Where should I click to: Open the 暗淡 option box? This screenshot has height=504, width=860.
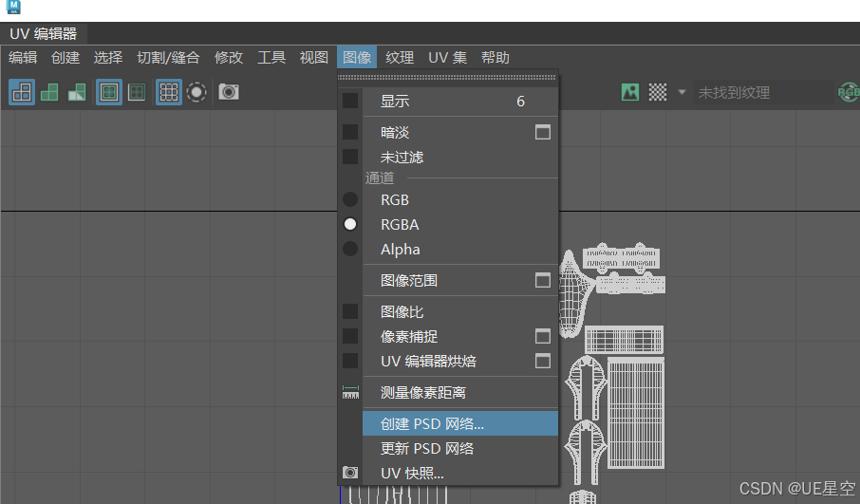(542, 132)
